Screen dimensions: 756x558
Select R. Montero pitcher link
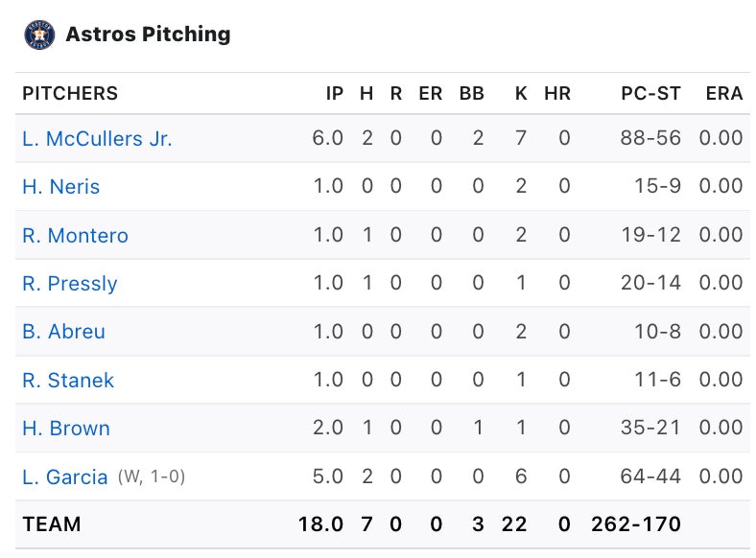click(x=75, y=235)
